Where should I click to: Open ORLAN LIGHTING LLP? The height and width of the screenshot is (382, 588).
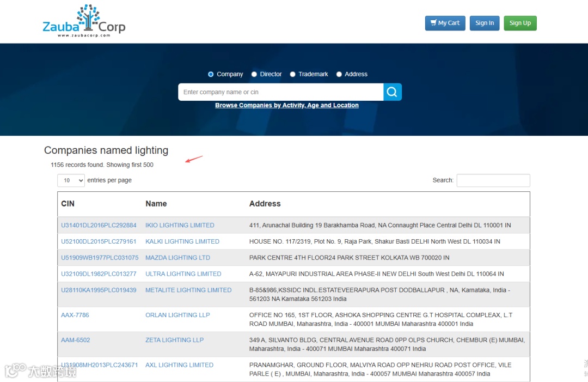(177, 315)
